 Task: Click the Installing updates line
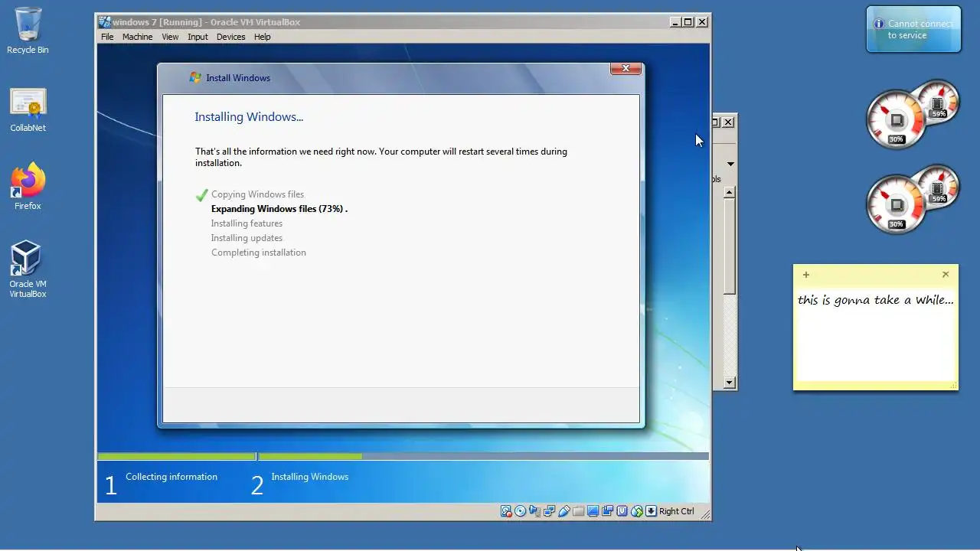[247, 238]
